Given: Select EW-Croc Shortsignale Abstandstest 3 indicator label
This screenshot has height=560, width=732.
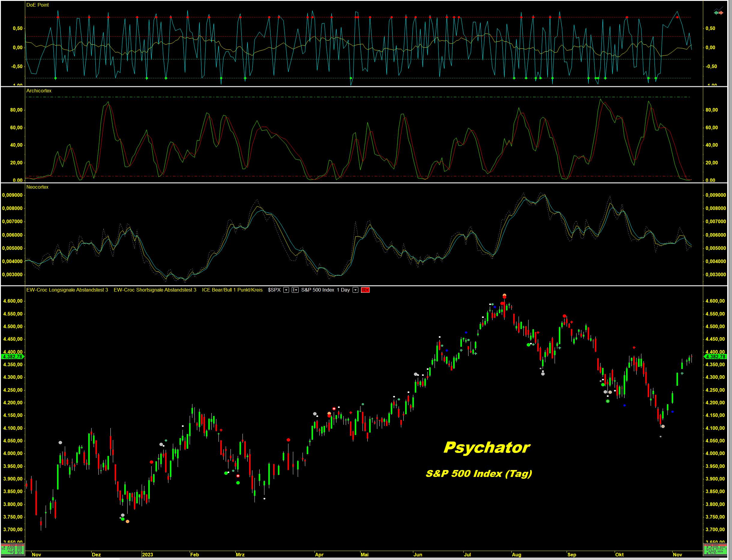Looking at the screenshot, I should (x=155, y=290).
